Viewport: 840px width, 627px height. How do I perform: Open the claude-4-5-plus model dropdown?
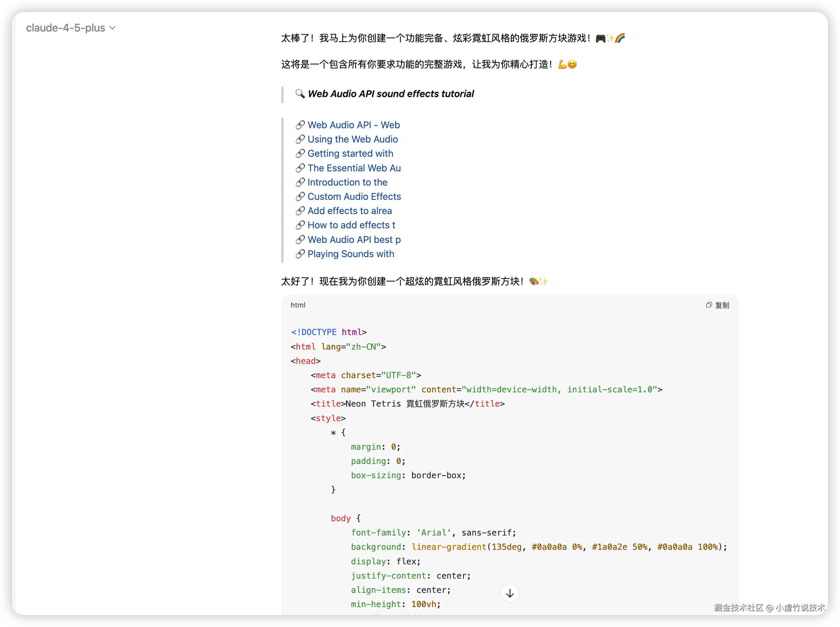(66, 28)
